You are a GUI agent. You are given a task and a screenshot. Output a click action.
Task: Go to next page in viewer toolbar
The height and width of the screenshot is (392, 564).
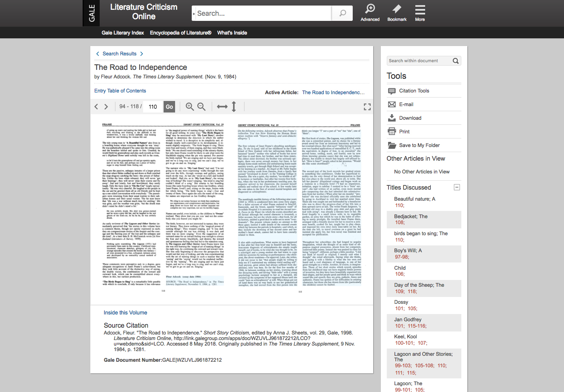[x=106, y=107]
